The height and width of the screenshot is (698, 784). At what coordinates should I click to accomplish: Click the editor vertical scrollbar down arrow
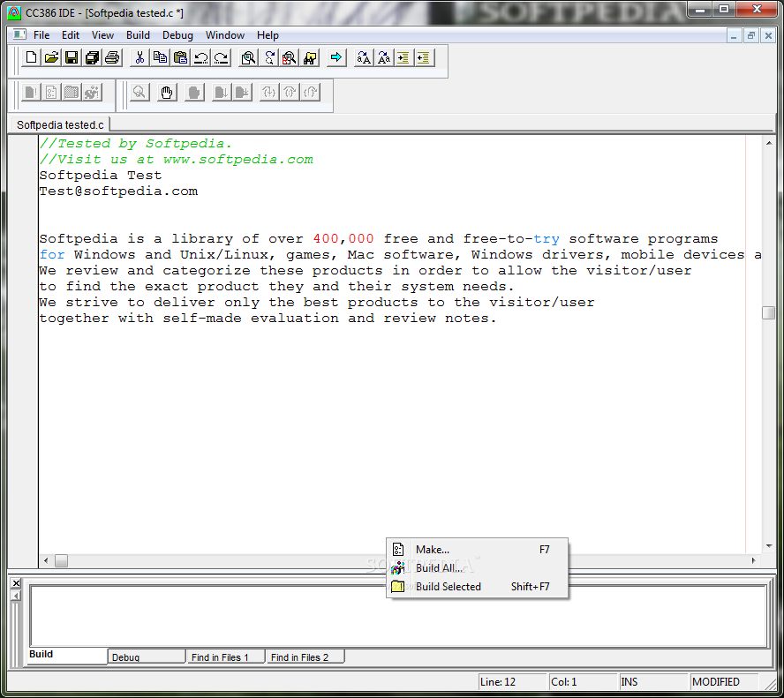[x=768, y=546]
